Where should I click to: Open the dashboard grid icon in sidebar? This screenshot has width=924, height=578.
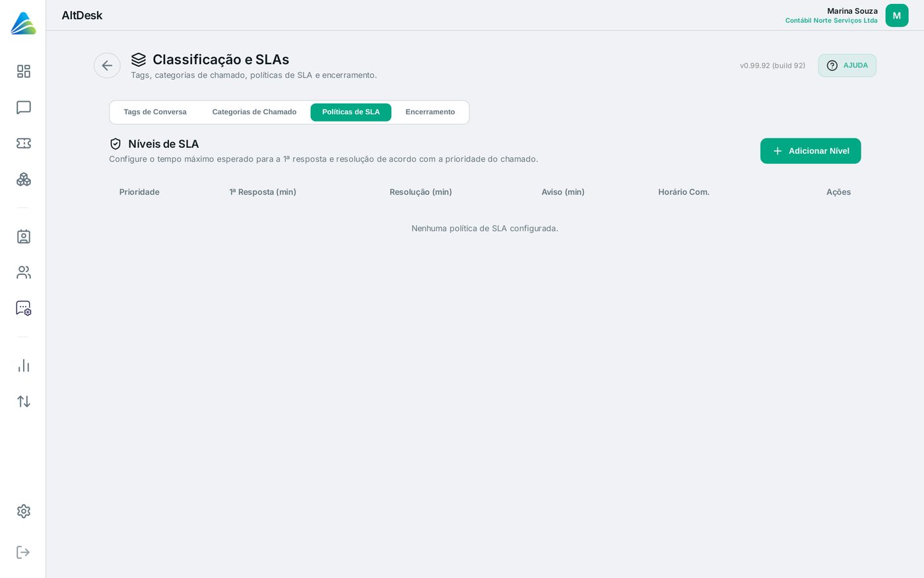click(x=24, y=71)
